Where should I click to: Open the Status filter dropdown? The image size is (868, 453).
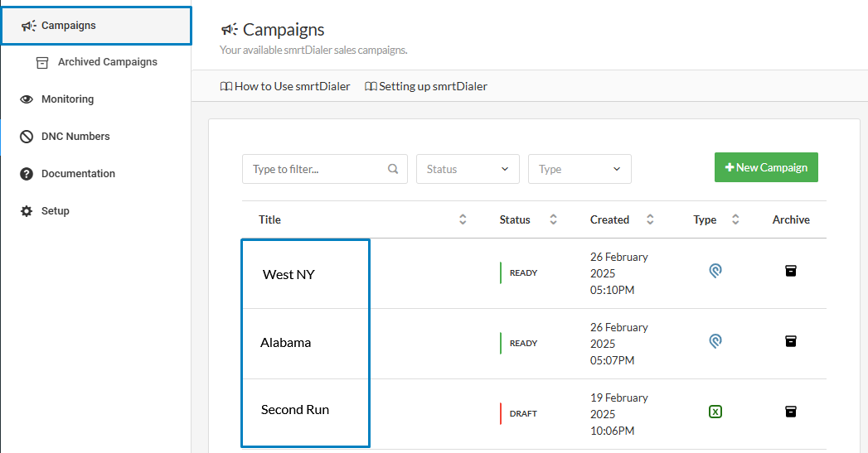click(468, 169)
